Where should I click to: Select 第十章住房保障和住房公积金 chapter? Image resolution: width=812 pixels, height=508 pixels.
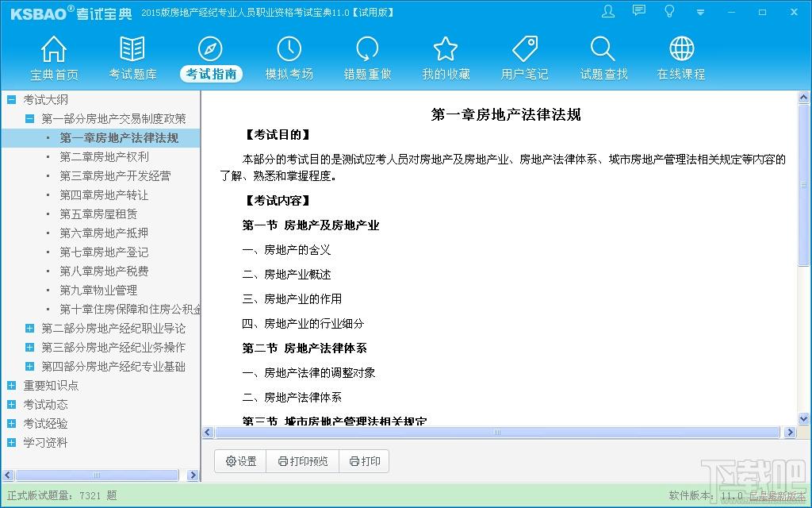tap(130, 310)
